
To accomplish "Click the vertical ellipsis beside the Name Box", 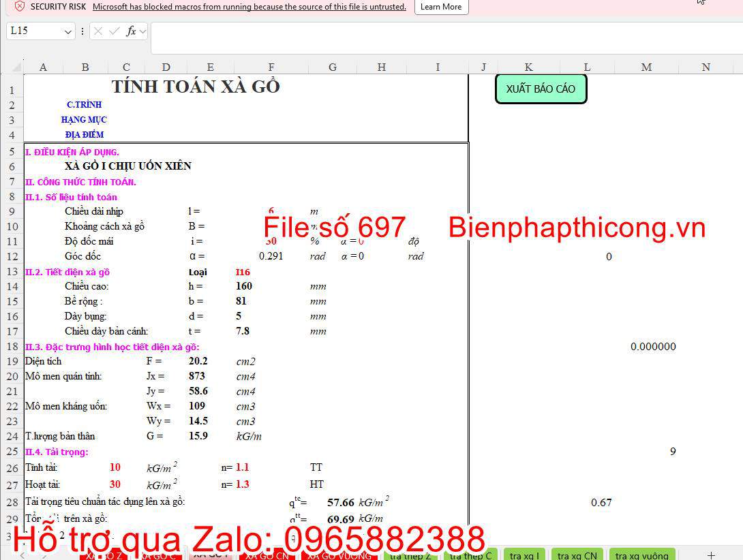I will coord(82,31).
